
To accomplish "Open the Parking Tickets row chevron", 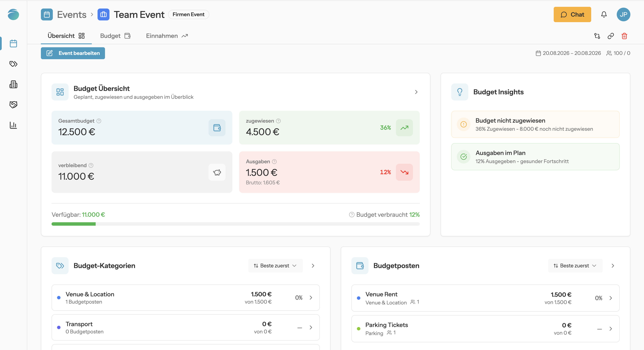I will coord(611,329).
